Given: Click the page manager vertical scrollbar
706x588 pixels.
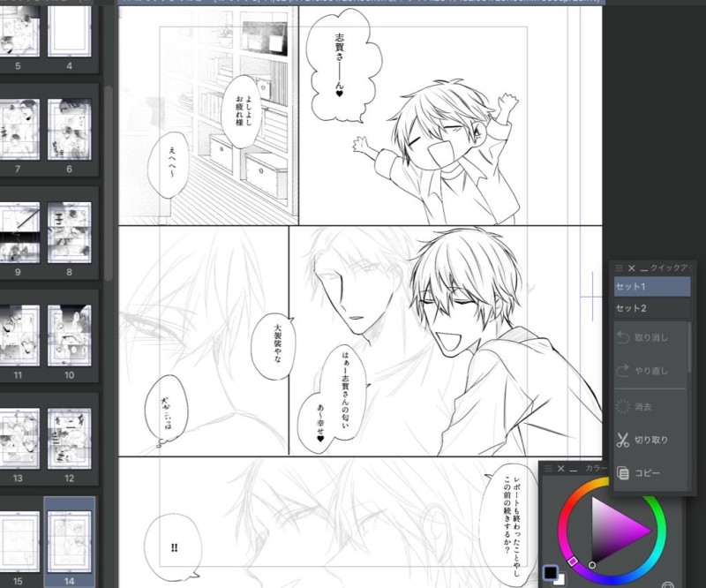Looking at the screenshot, I should [x=109, y=183].
